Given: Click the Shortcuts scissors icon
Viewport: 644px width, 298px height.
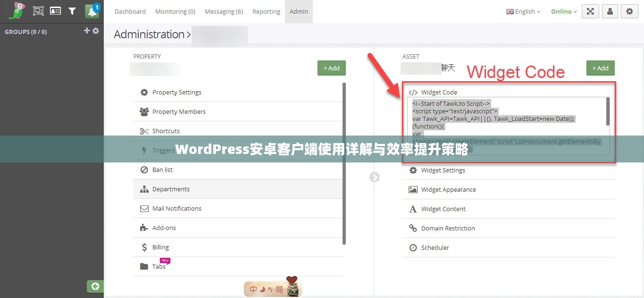Looking at the screenshot, I should 144,131.
